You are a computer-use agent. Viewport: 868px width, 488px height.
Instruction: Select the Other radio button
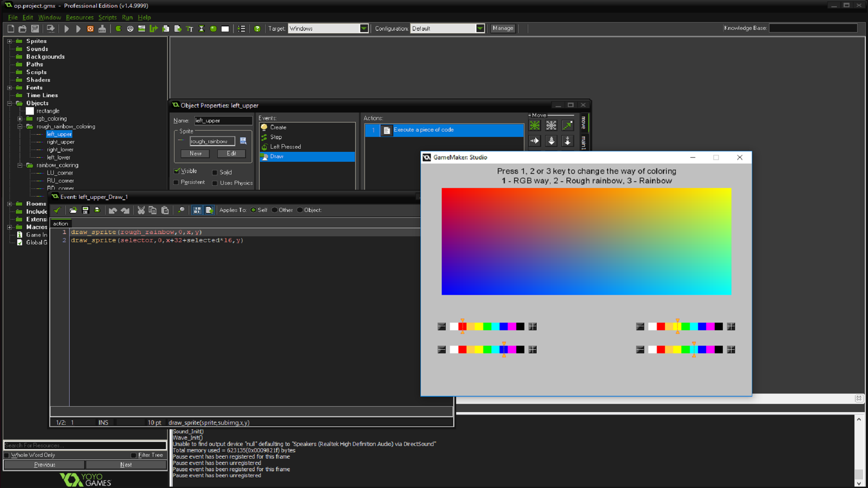(x=274, y=210)
